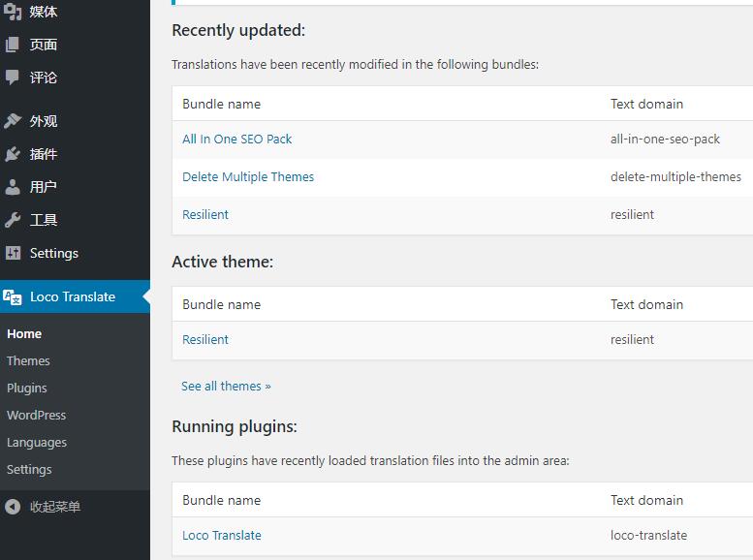This screenshot has width=753, height=560.
Task: Click the Tools (工具) wrench icon
Action: coord(13,220)
